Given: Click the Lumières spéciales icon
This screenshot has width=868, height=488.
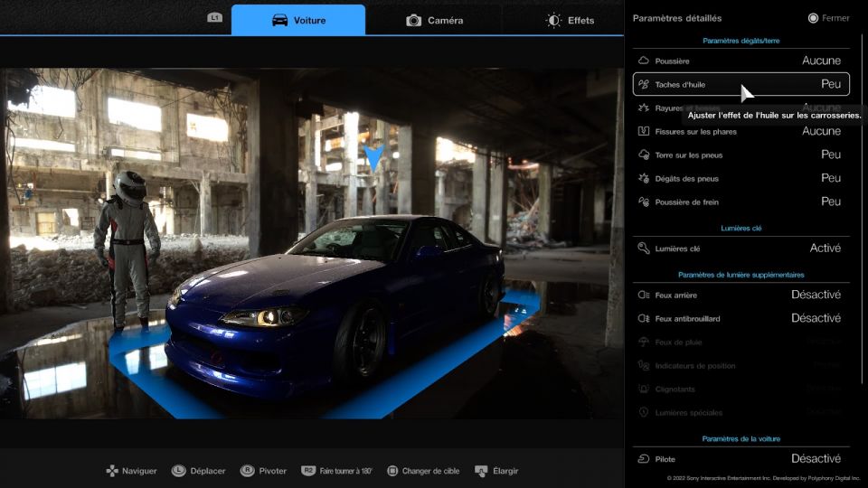Looking at the screenshot, I should coord(643,412).
